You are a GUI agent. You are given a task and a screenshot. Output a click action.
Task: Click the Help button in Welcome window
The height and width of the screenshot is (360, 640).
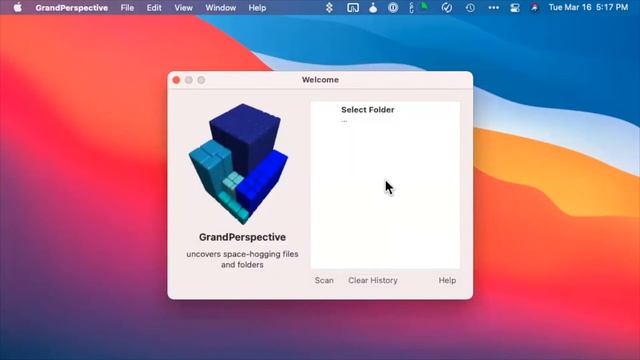[x=447, y=280]
